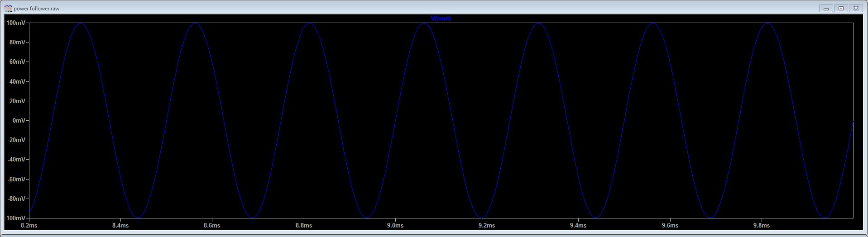Viewport: 868px width, 237px height.
Task: Close the power follower.raw window
Action: click(x=856, y=9)
